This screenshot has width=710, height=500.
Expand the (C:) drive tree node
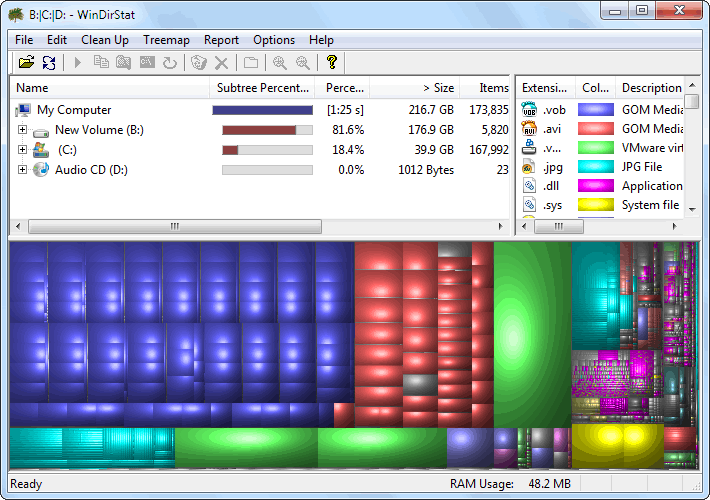click(22, 150)
